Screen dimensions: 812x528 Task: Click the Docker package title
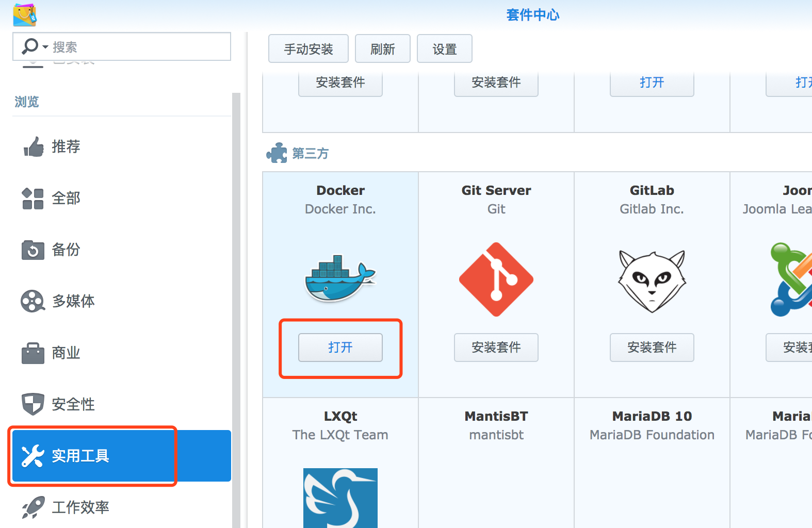coord(340,190)
